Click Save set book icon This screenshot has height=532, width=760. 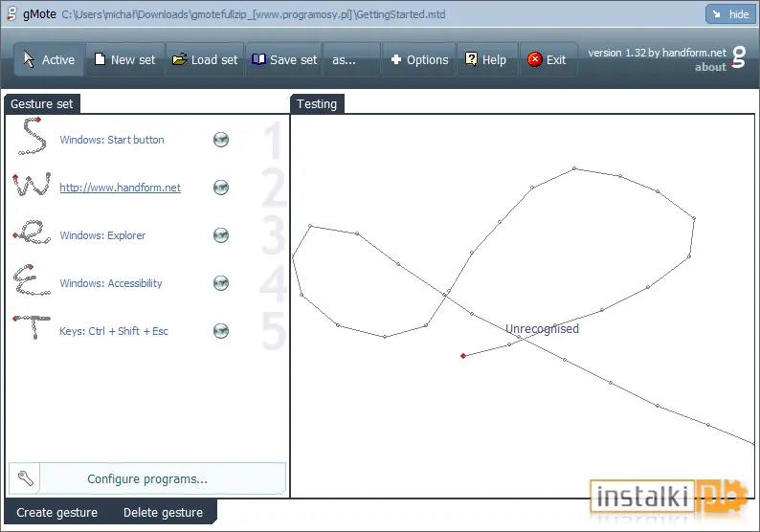pyautogui.click(x=258, y=59)
